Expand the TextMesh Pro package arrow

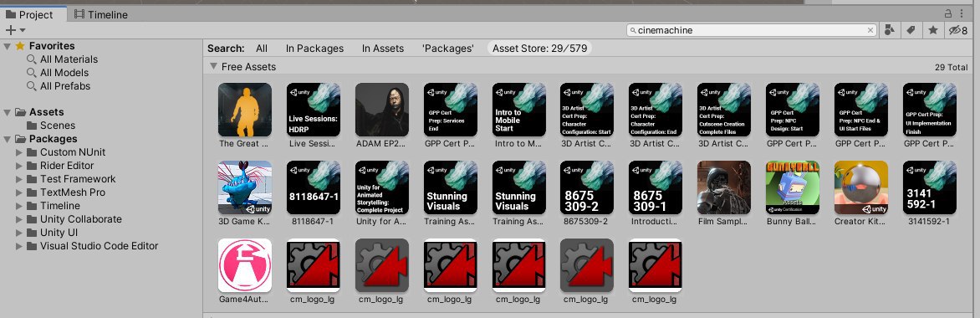click(18, 192)
